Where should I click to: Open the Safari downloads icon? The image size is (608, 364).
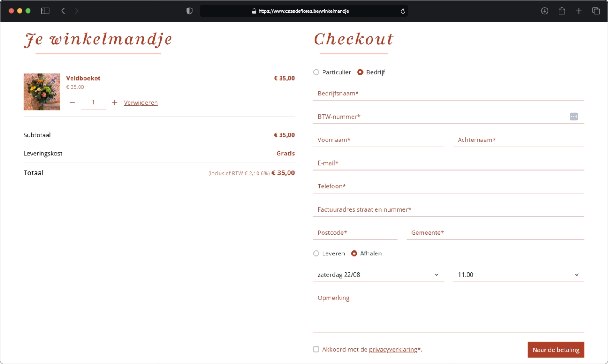tap(545, 11)
